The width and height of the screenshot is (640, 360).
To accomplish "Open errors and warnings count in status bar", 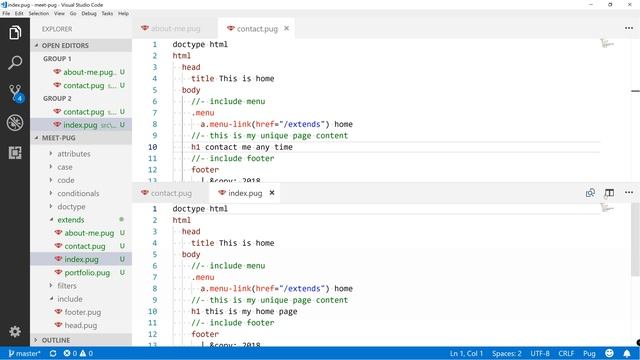I will click(x=78, y=353).
